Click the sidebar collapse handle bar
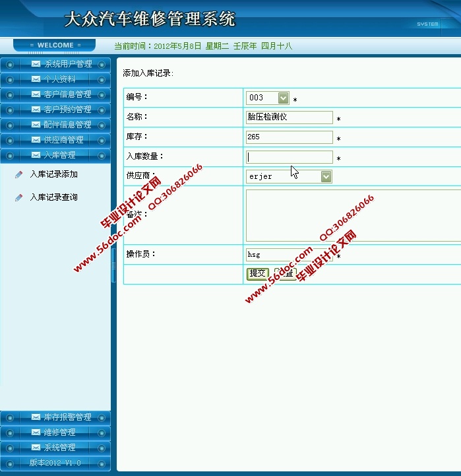 tap(113, 265)
